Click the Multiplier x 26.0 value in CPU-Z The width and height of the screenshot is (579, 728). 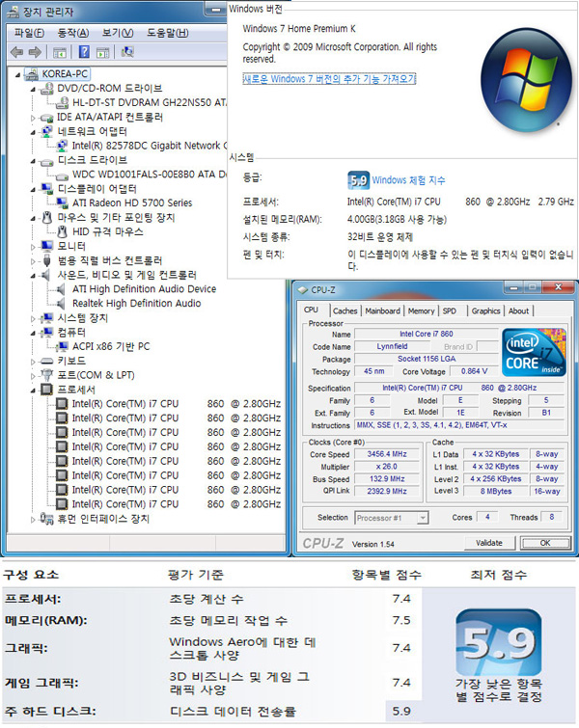tap(387, 467)
